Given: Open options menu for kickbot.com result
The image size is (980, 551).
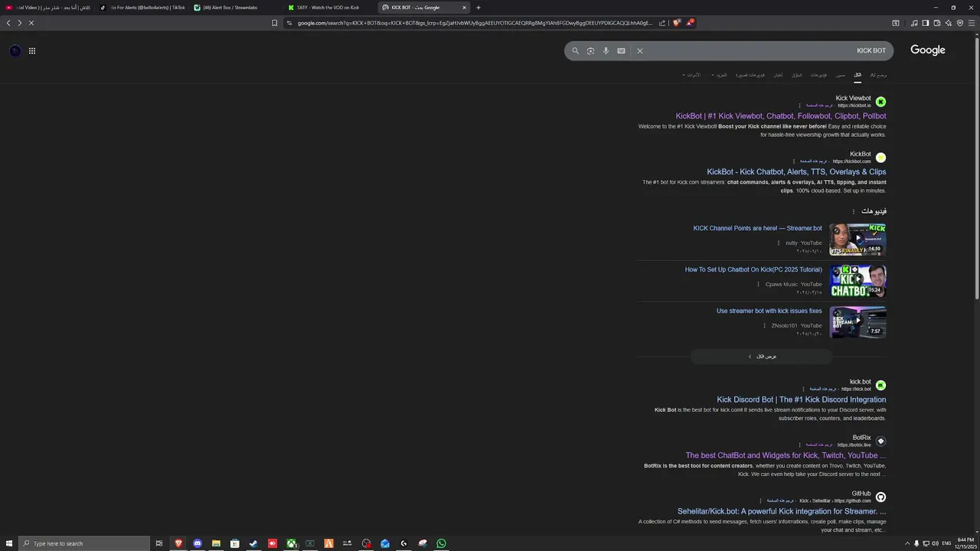Looking at the screenshot, I should 793,161.
